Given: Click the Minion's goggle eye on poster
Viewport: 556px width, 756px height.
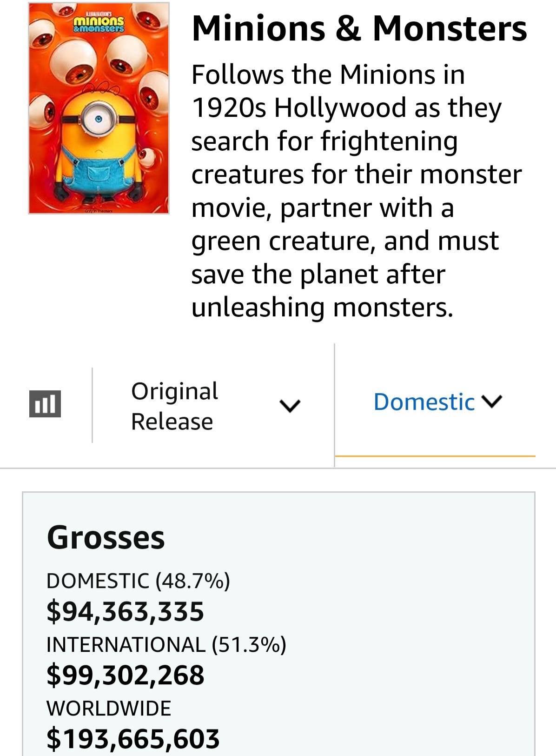Looking at the screenshot, I should point(98,119).
